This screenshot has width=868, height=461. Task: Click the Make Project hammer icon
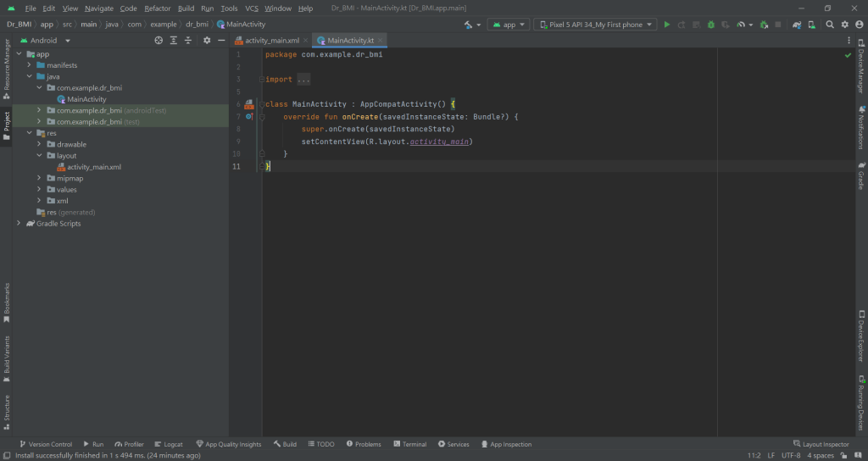click(469, 25)
